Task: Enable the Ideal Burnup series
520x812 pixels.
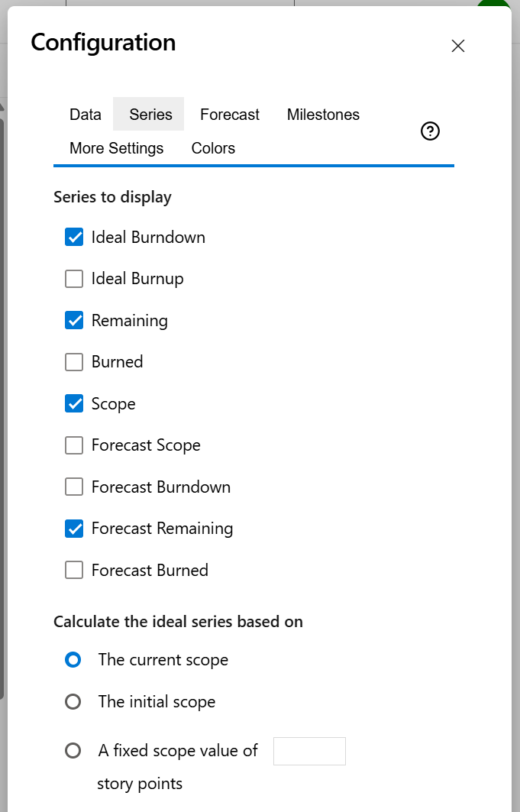Action: click(x=73, y=278)
